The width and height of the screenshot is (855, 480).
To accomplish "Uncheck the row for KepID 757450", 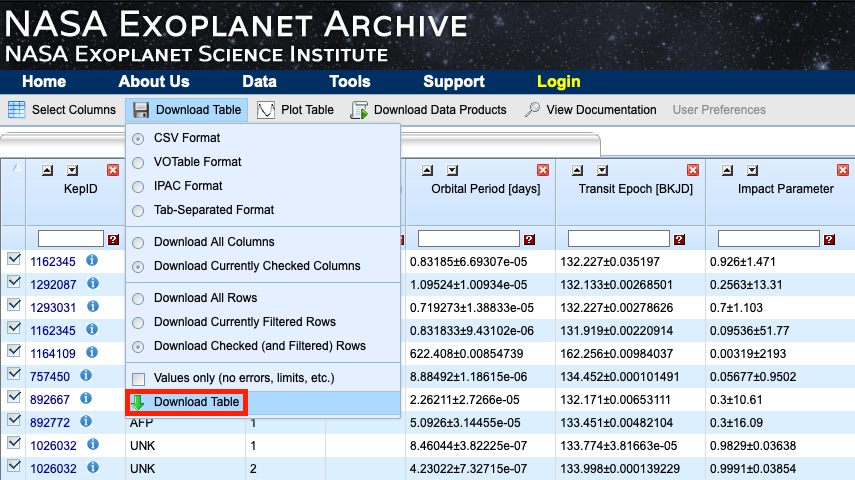I will tap(14, 374).
